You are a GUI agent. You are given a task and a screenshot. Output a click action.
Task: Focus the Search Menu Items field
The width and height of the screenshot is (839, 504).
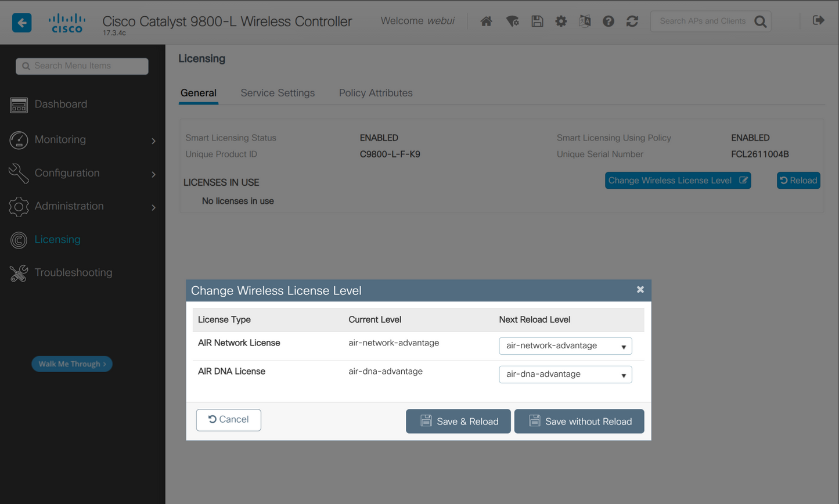click(x=82, y=66)
